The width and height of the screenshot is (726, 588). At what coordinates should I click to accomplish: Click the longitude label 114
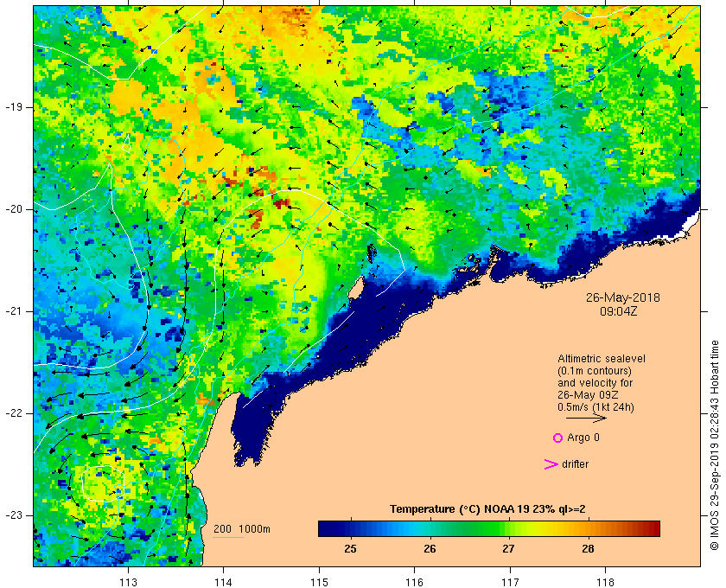pyautogui.click(x=223, y=582)
